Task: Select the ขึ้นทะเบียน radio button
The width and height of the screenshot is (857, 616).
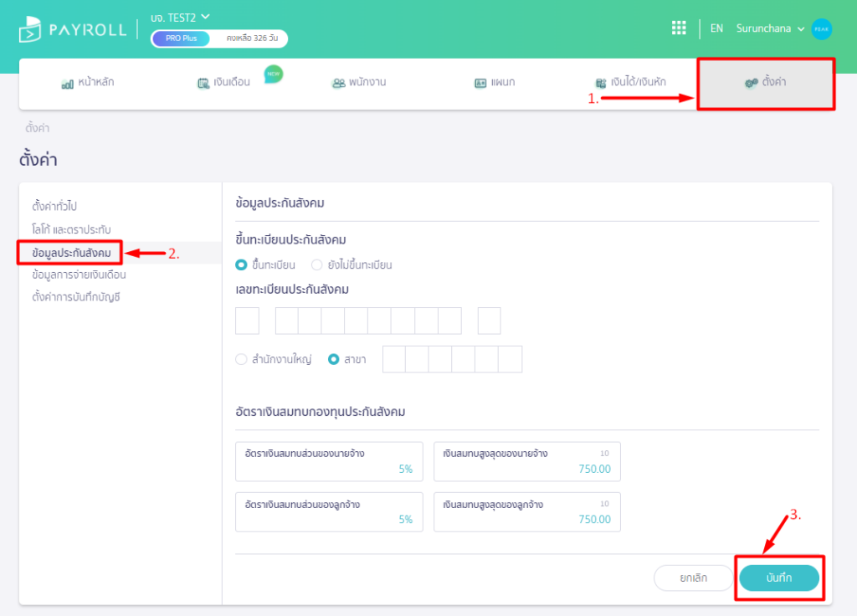Action: click(x=241, y=265)
